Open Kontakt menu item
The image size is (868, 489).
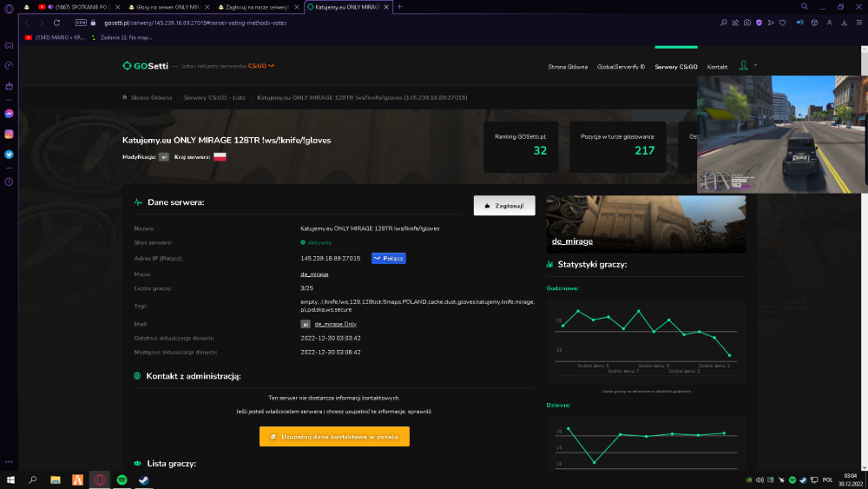coord(717,67)
